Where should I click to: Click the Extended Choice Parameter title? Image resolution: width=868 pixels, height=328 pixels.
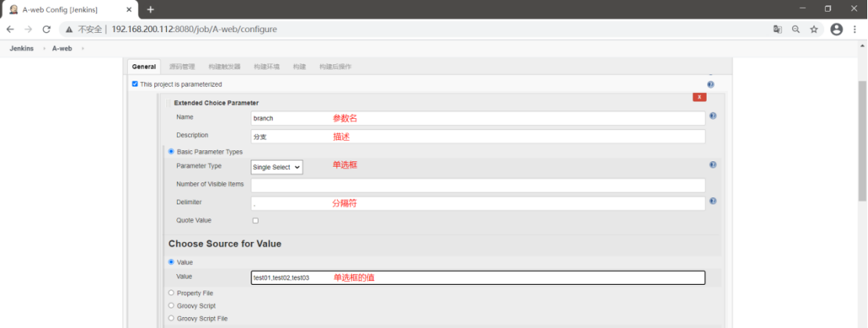(216, 103)
